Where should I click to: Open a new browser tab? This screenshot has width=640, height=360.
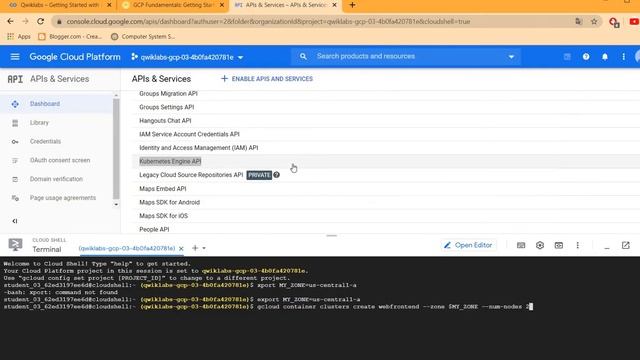coord(352,5)
